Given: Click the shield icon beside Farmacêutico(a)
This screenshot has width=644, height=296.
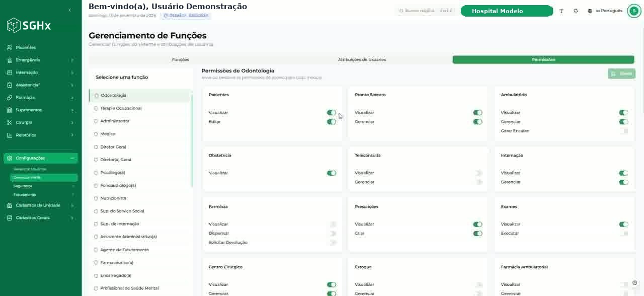Looking at the screenshot, I should tap(96, 263).
